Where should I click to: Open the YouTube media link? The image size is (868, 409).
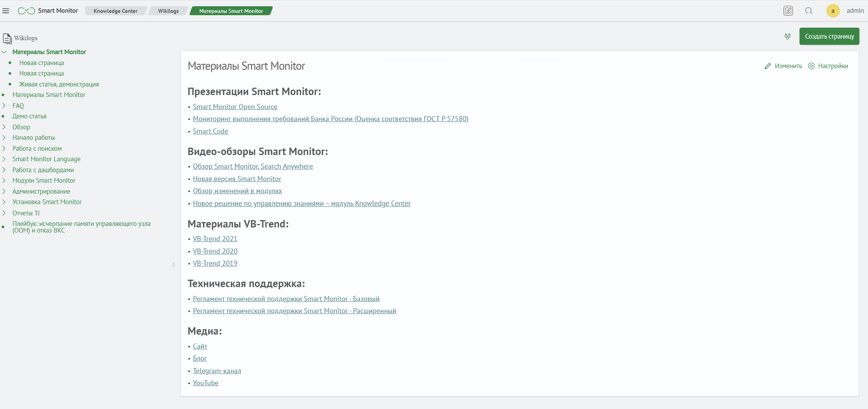click(x=206, y=383)
